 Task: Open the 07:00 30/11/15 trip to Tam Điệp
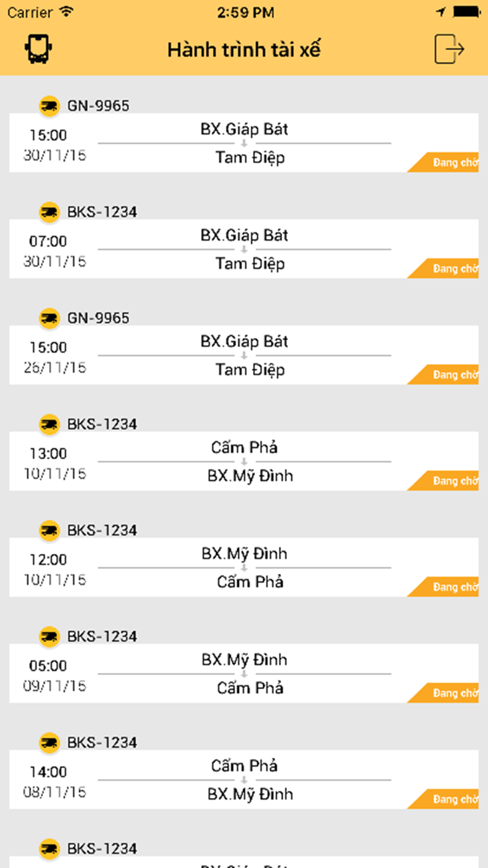point(244,249)
